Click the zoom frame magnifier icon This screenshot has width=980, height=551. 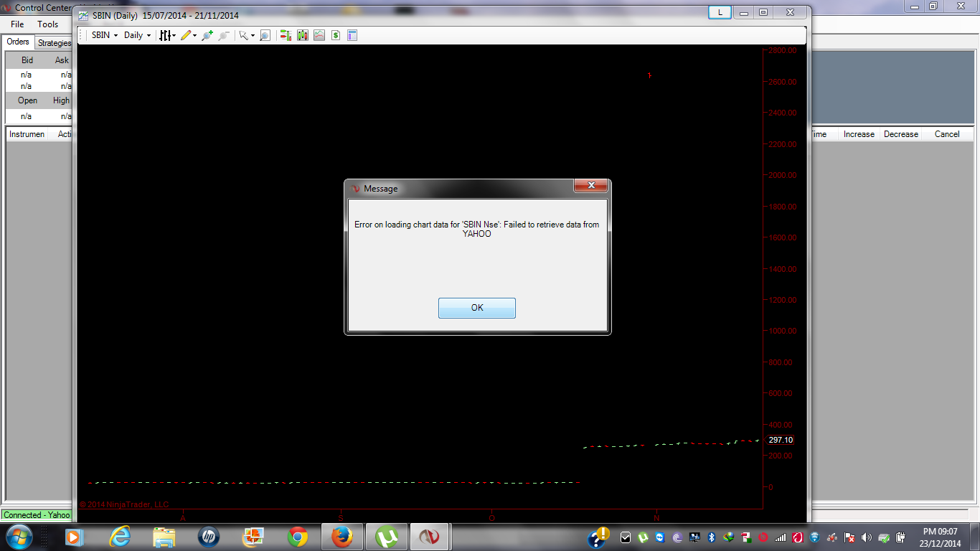(265, 35)
